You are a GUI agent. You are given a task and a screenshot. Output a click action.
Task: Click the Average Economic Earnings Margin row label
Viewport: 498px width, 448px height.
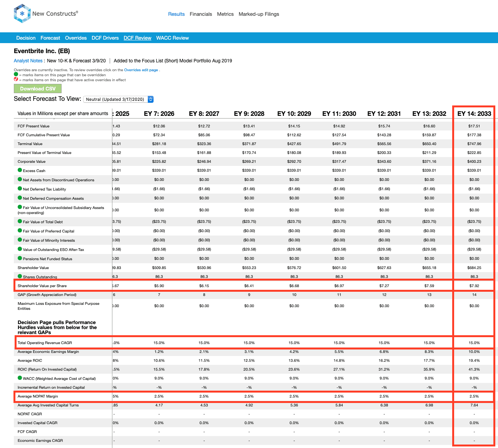tap(48, 352)
